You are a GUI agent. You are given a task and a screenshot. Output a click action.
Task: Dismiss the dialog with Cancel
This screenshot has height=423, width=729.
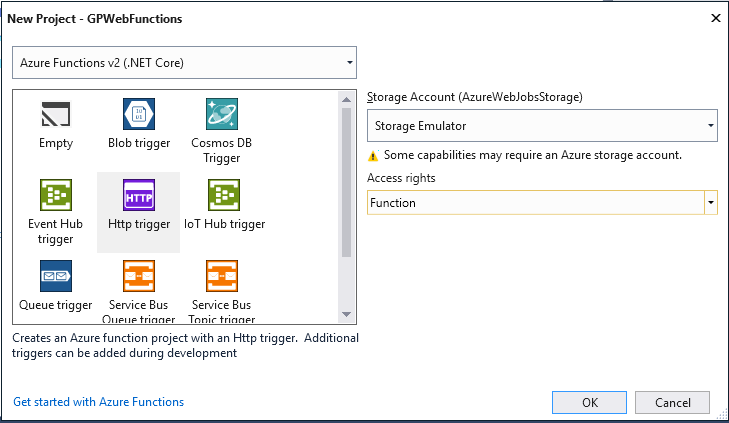point(672,402)
